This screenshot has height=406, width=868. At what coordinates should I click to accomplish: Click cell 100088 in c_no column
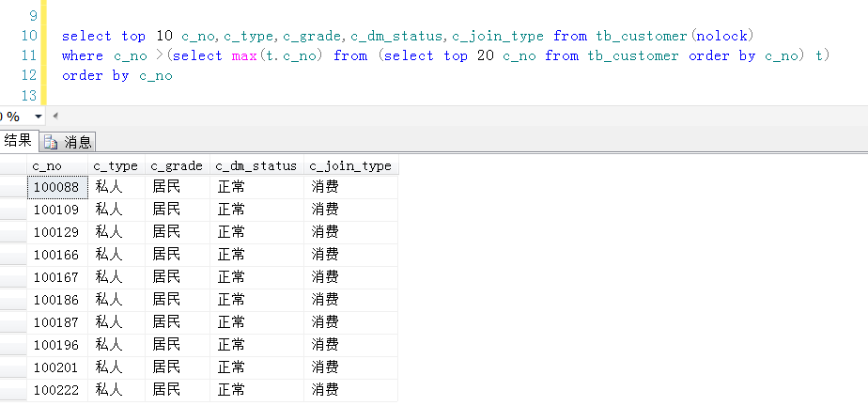(x=57, y=187)
